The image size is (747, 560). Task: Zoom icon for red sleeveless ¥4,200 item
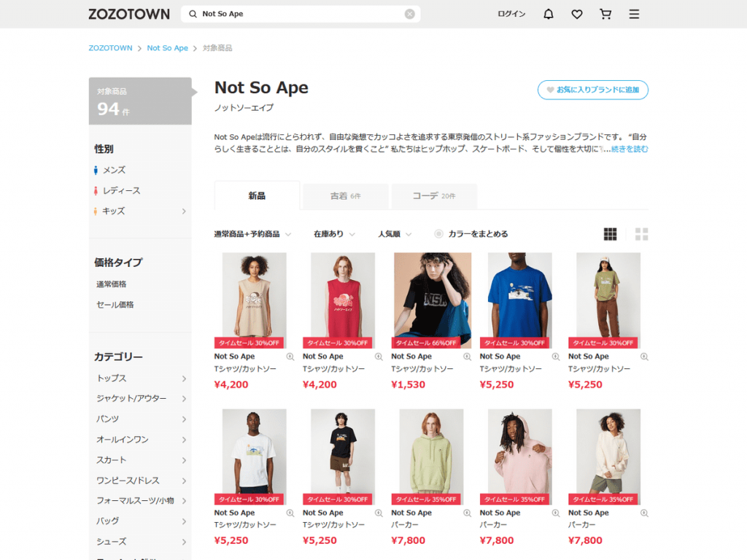379,357
